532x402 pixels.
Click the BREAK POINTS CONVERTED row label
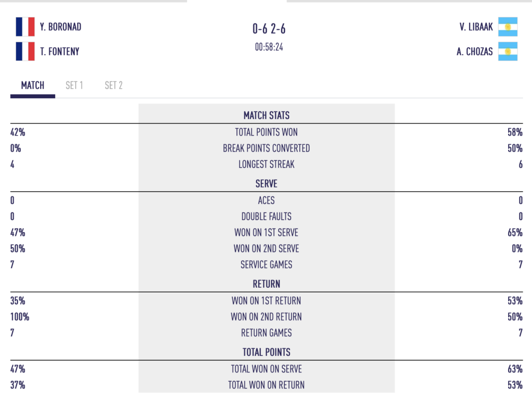click(267, 148)
